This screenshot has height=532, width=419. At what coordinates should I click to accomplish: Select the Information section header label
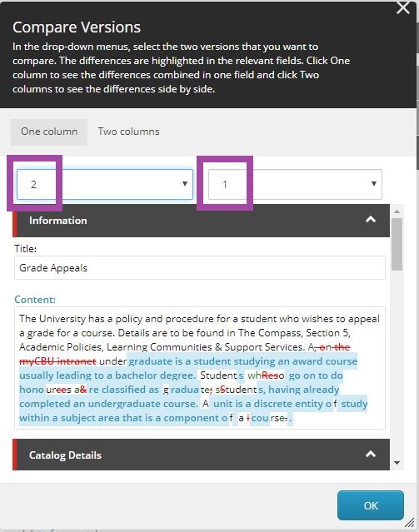pos(58,221)
